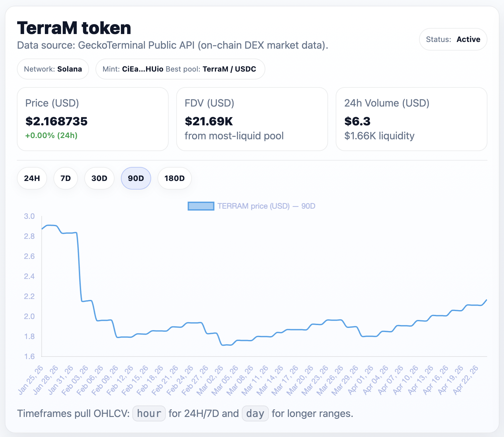Click the Network: Solana chip

click(53, 69)
